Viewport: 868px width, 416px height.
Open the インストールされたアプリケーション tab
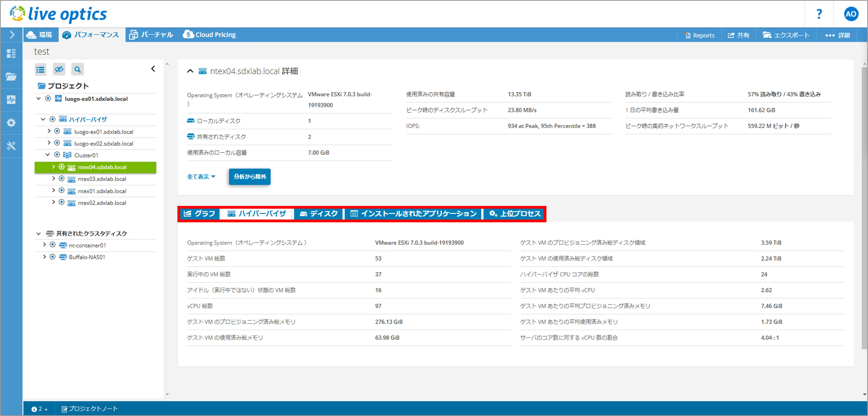click(414, 214)
